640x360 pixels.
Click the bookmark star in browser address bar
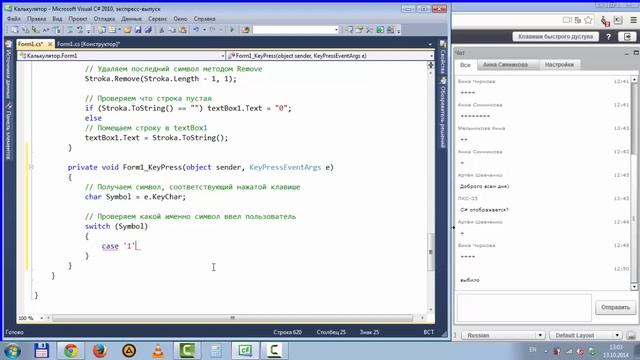click(x=588, y=20)
